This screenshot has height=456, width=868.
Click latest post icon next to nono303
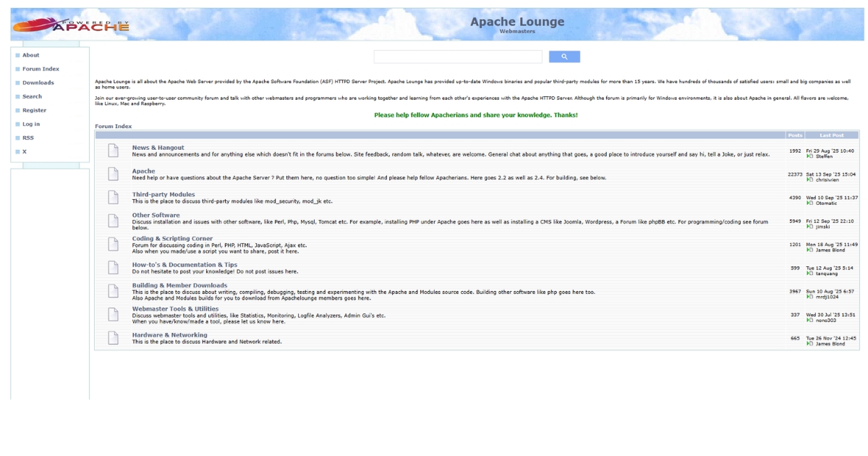(810, 321)
